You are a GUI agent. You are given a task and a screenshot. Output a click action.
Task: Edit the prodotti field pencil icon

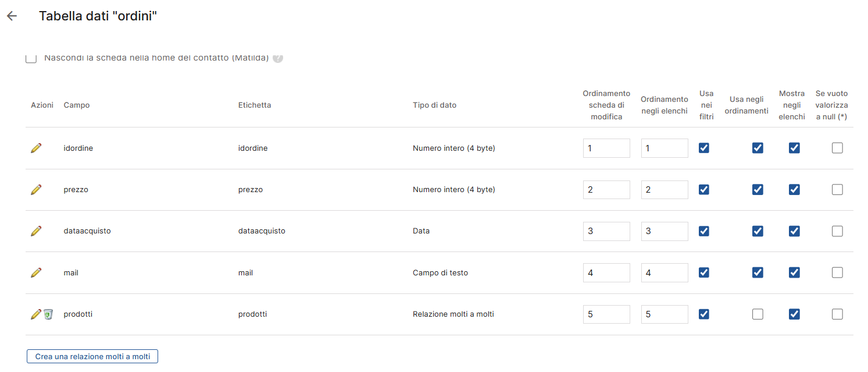tap(35, 314)
